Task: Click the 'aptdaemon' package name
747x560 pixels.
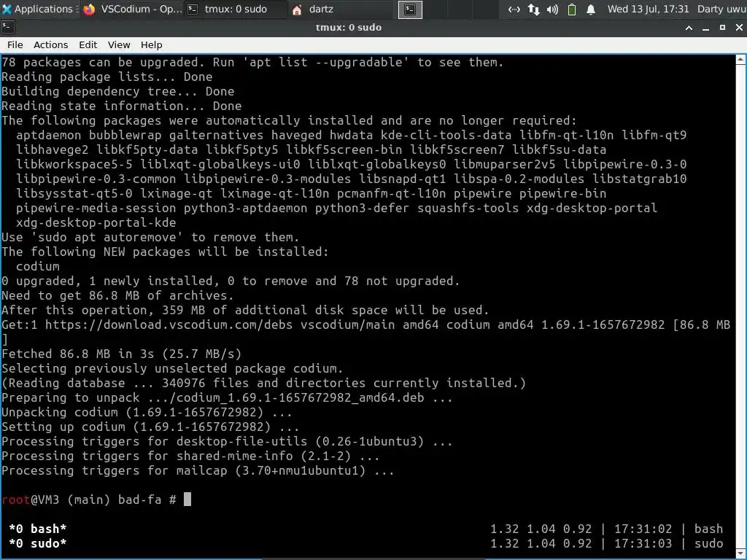Action: coord(49,135)
